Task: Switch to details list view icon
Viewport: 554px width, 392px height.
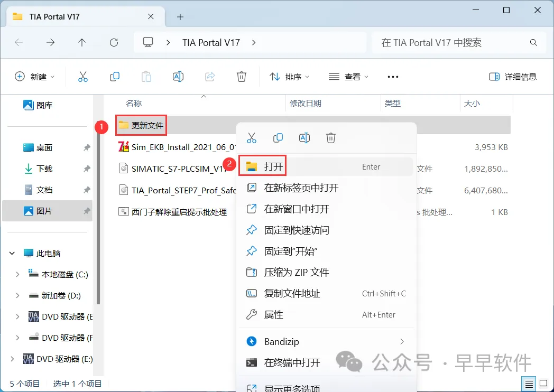Action: tap(529, 384)
